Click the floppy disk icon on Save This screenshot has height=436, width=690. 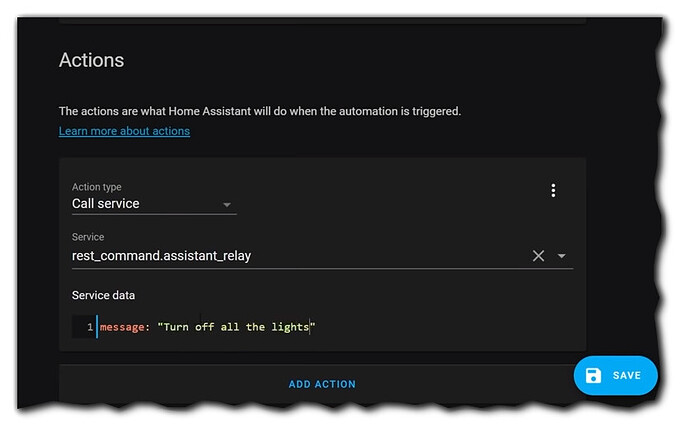click(x=593, y=375)
